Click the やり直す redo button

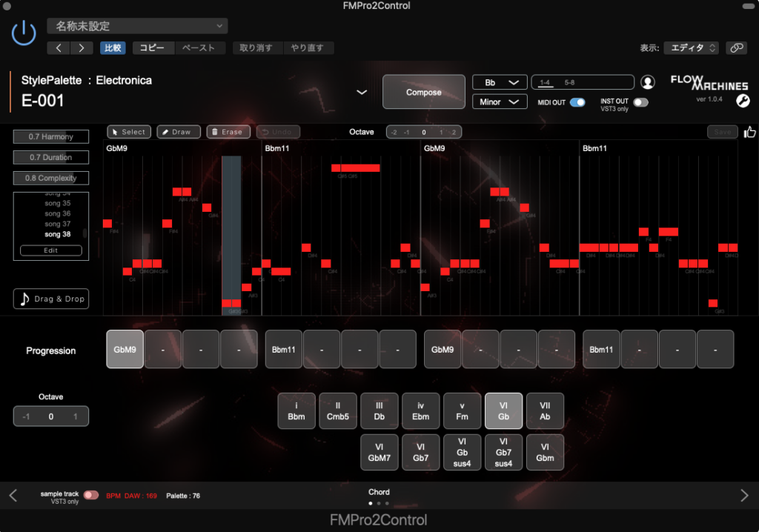pos(307,48)
